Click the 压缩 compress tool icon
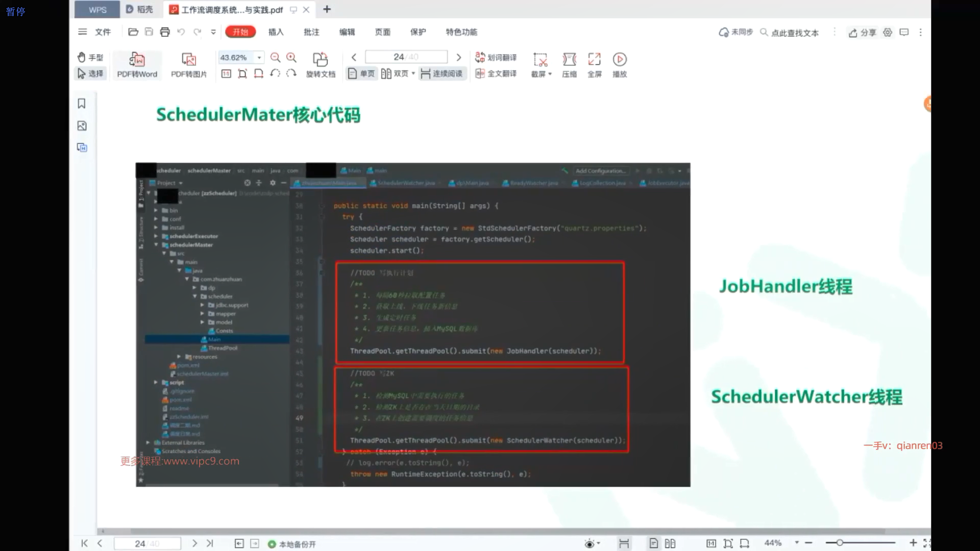The height and width of the screenshot is (551, 980). 569,60
